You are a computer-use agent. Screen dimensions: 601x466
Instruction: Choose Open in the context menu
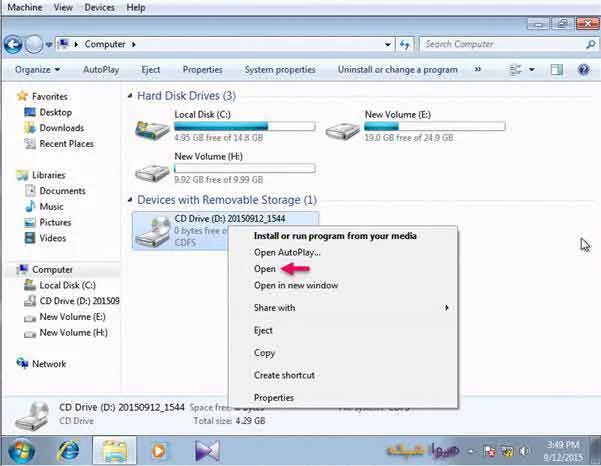265,269
